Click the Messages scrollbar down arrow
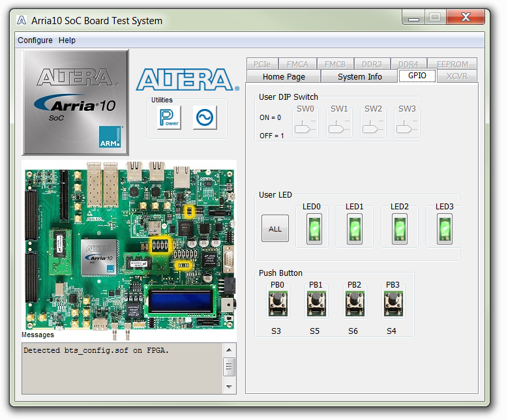 coord(229,387)
